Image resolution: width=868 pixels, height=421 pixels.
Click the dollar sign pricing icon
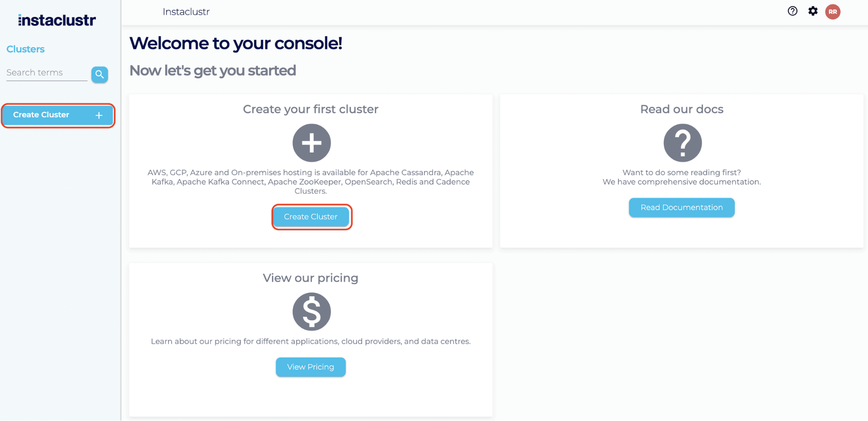(x=311, y=312)
